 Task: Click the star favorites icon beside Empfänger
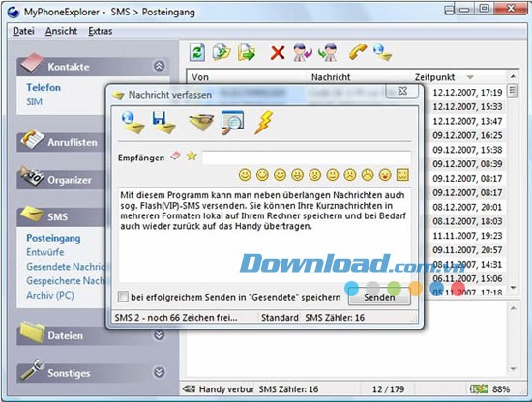tap(192, 156)
